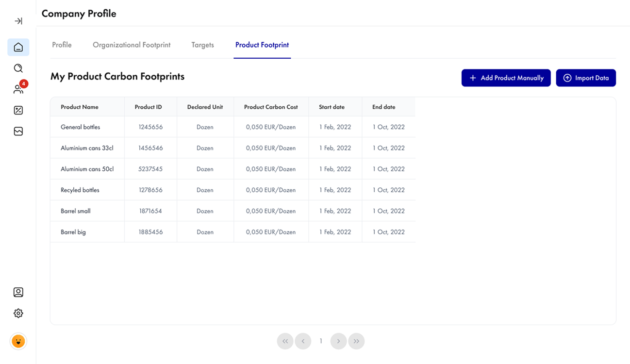Open the contacts icon with red badge

(18, 89)
